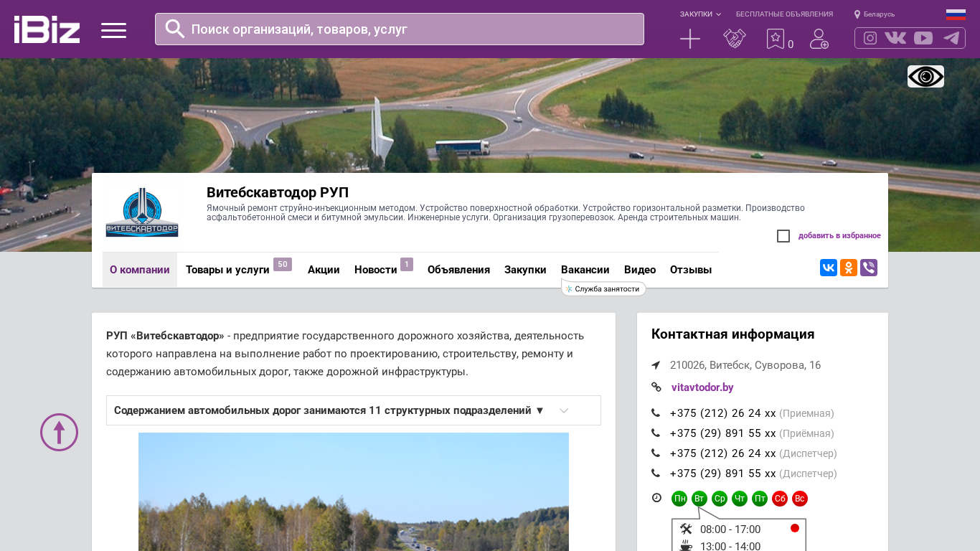Click the chevron on structural divisions row

(564, 410)
